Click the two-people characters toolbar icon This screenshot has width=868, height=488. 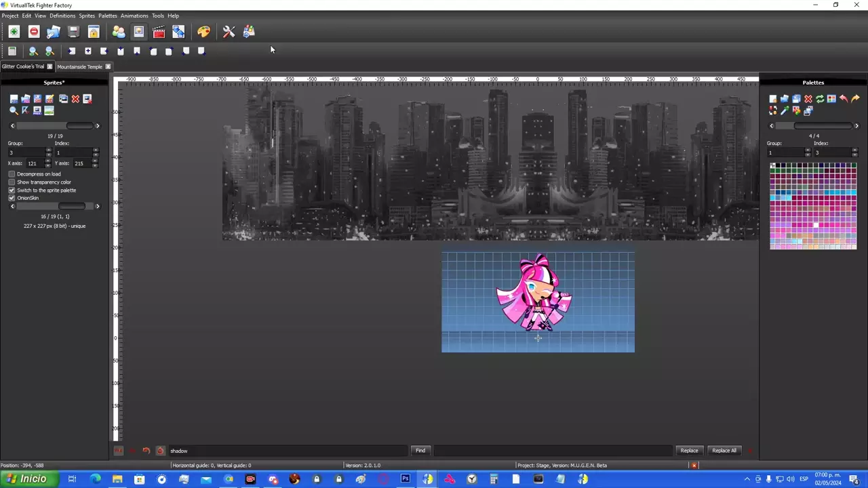click(119, 32)
